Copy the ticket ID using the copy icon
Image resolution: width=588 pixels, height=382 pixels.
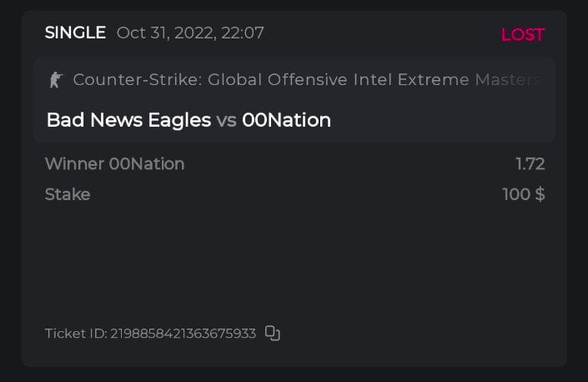[x=273, y=334]
